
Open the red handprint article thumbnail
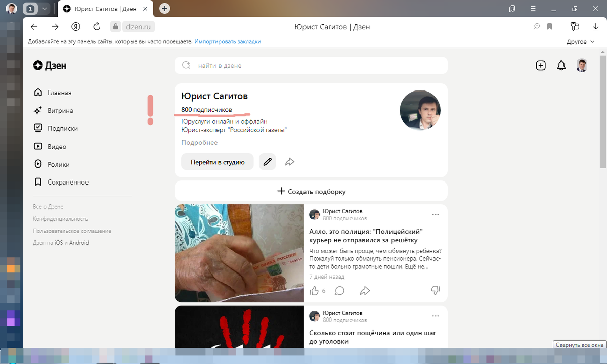[x=239, y=327]
